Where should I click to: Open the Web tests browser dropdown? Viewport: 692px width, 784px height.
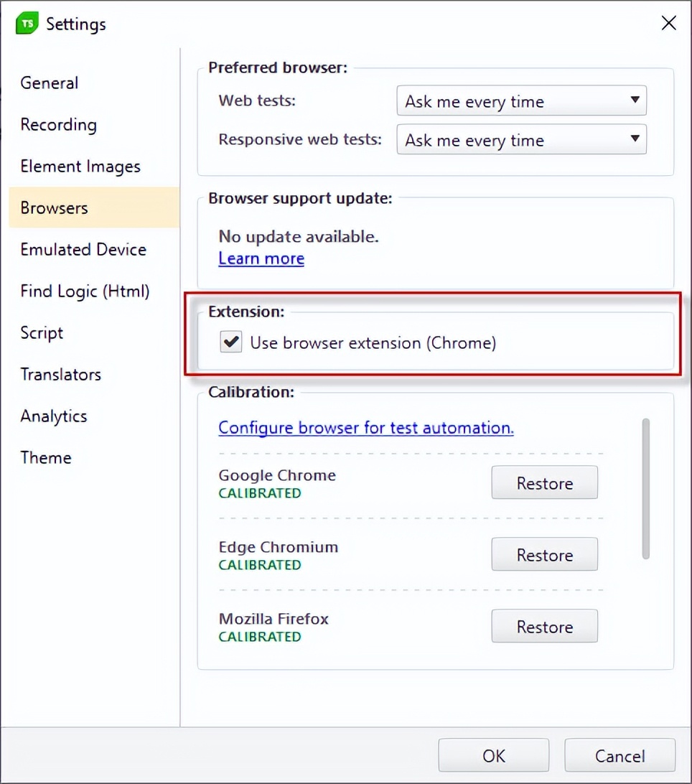click(521, 101)
